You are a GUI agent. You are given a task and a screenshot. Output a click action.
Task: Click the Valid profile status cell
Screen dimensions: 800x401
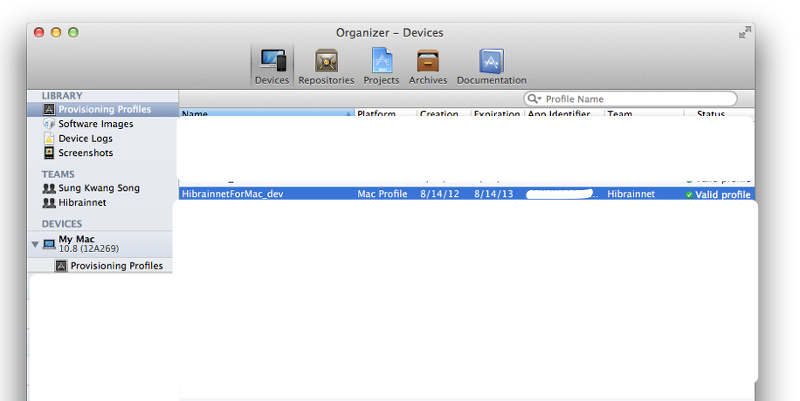[722, 194]
